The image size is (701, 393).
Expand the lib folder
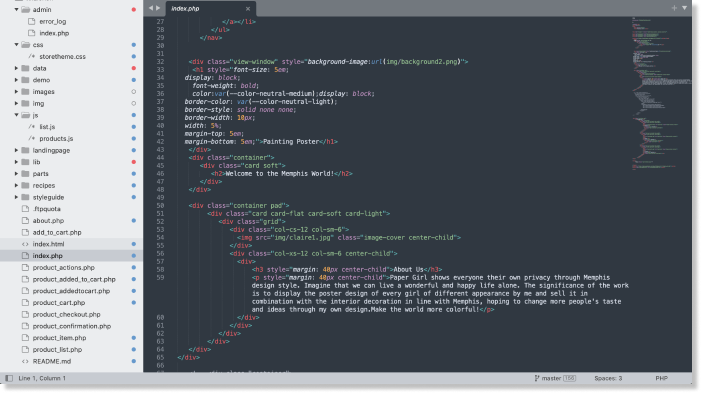17,162
